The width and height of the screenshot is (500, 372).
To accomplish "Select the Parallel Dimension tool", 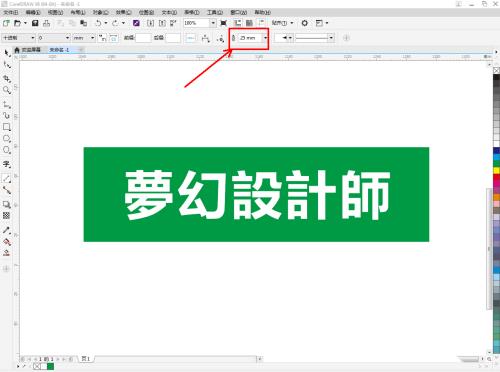I will tap(7, 179).
